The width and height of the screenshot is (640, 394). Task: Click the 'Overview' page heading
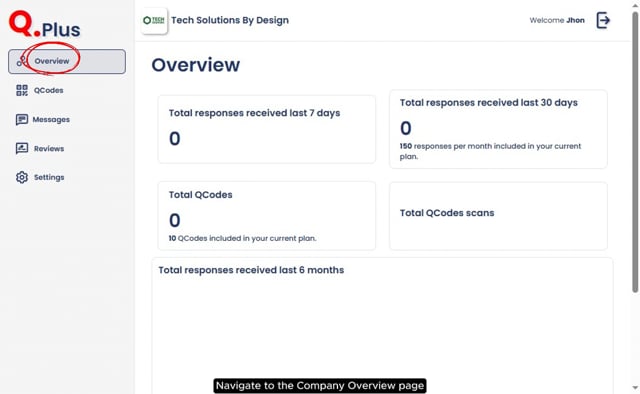coord(196,65)
